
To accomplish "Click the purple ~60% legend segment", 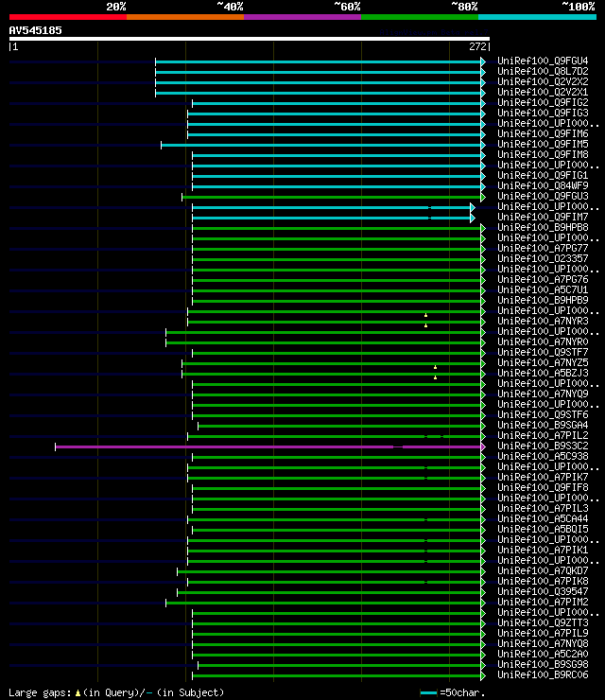I will coord(302,17).
